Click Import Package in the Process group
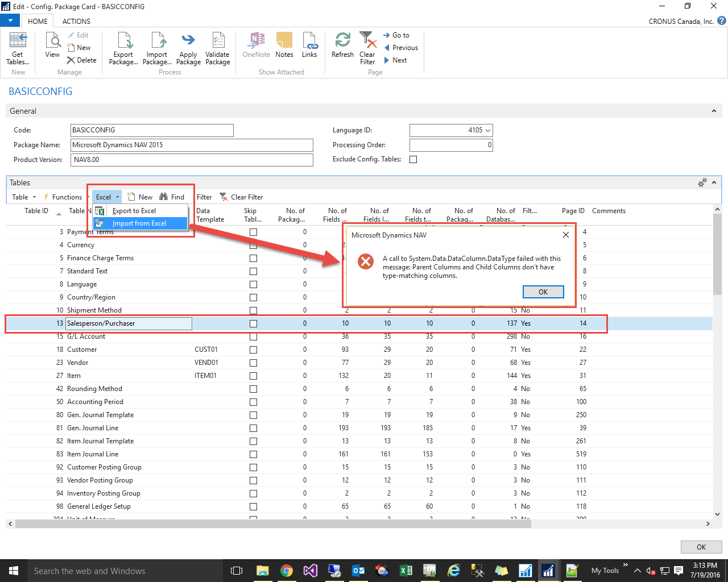The image size is (728, 582). (x=157, y=48)
